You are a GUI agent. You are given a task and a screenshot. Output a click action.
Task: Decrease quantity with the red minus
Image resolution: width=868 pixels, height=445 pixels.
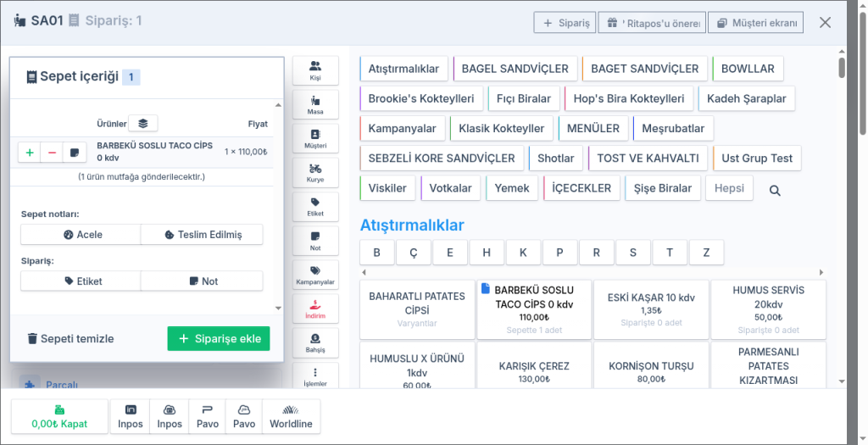click(52, 153)
